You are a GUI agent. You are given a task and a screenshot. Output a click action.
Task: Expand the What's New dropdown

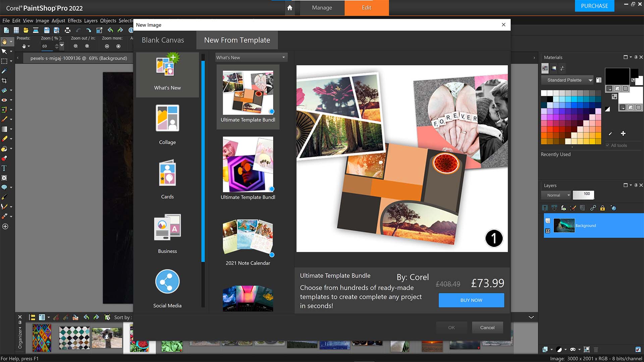pyautogui.click(x=283, y=57)
